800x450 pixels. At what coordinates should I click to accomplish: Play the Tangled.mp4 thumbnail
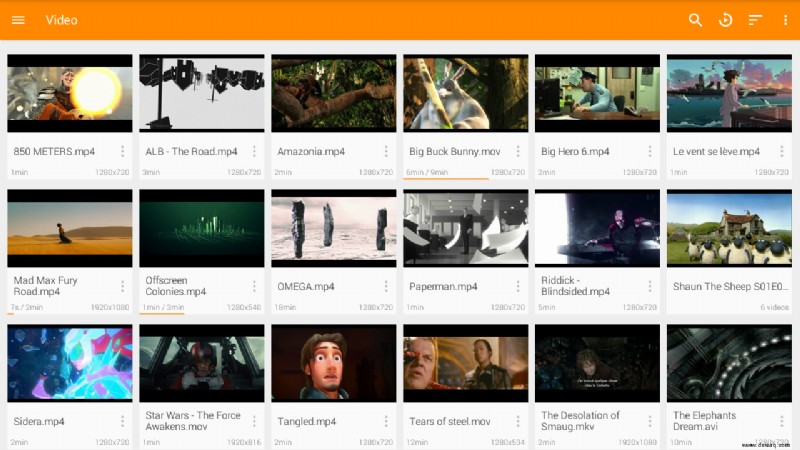tap(334, 363)
